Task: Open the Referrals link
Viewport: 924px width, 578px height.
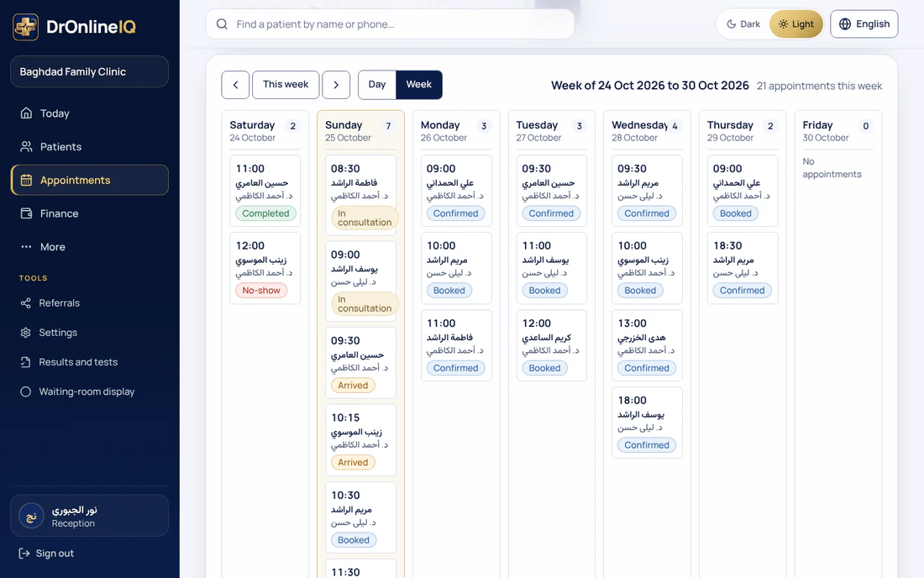Action: (x=90, y=302)
